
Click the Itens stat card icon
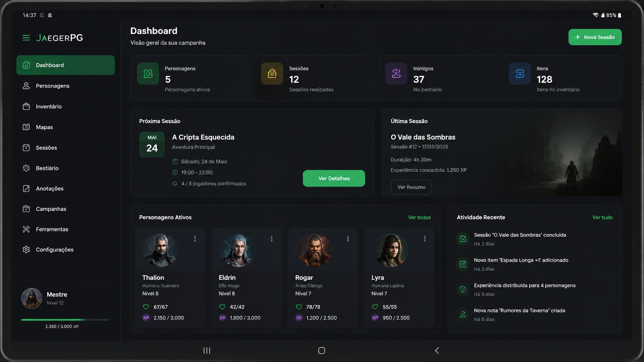pos(520,73)
